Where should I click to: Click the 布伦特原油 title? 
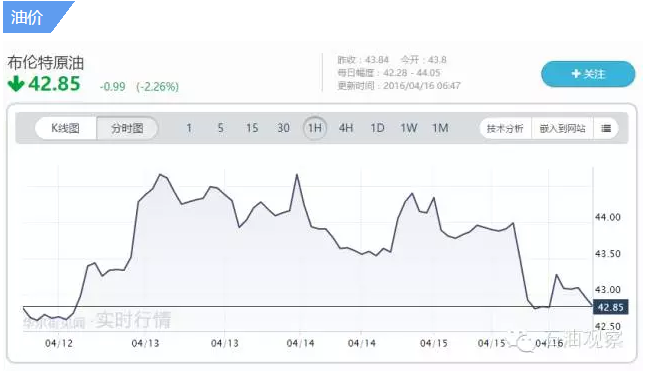pyautogui.click(x=46, y=63)
